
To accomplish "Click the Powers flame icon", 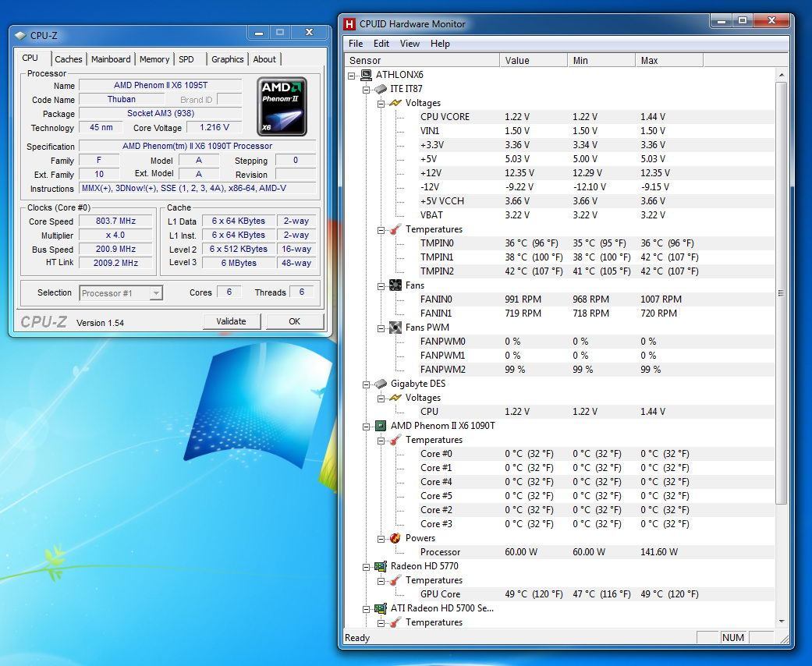I will click(x=395, y=538).
